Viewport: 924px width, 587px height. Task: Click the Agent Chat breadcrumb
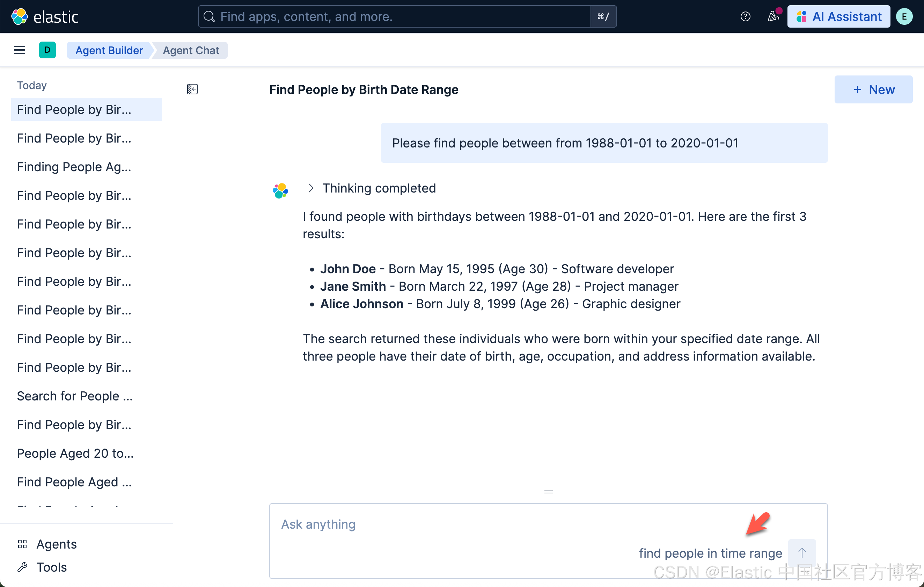tap(191, 50)
